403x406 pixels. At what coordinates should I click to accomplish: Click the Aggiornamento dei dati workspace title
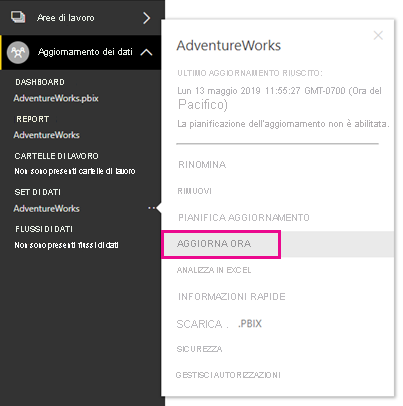pos(85,52)
